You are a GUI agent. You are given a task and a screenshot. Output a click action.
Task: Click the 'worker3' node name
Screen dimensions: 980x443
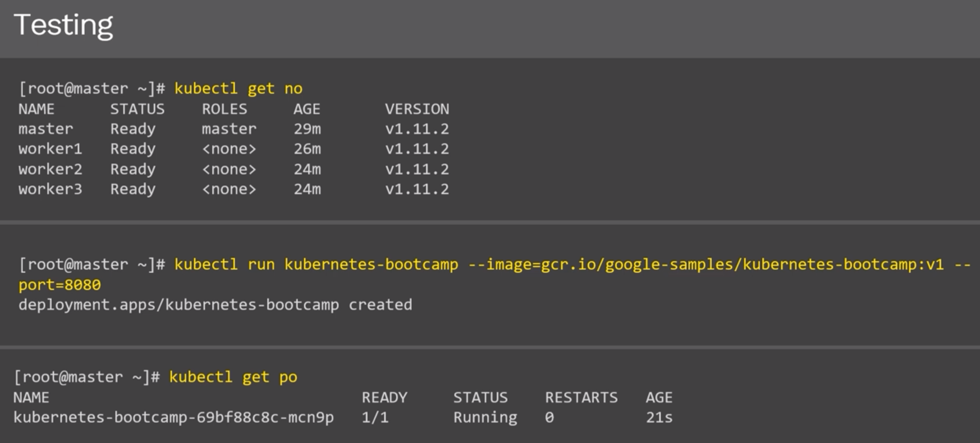coord(50,189)
